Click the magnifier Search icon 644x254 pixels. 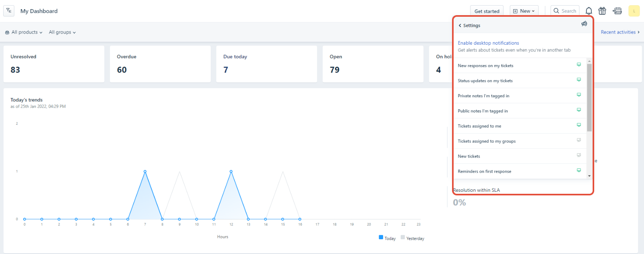point(556,11)
